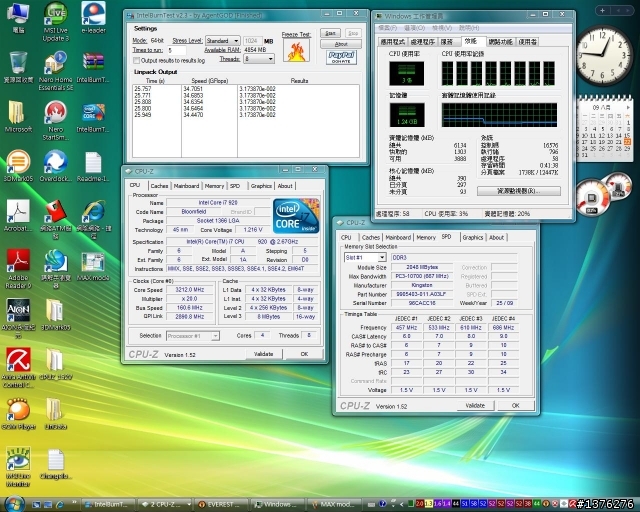Switch to Mainboard tab in left CPU-Z
This screenshot has height=512, width=640.
(x=186, y=186)
